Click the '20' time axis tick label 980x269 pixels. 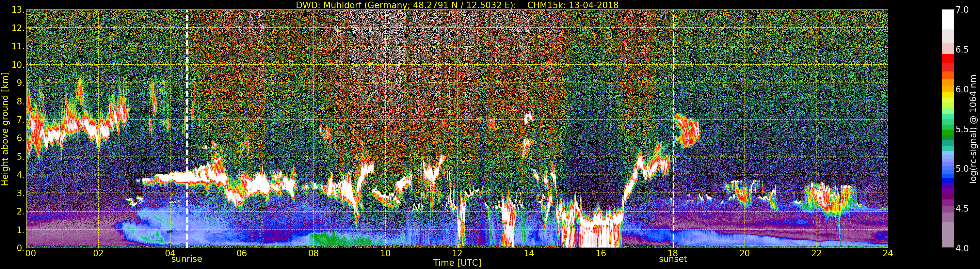745,253
